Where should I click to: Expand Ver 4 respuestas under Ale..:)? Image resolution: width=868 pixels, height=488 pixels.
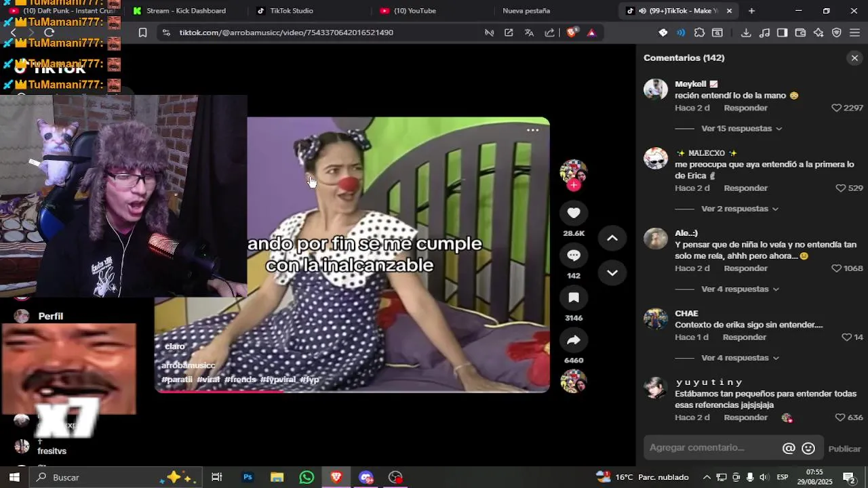[740, 289]
